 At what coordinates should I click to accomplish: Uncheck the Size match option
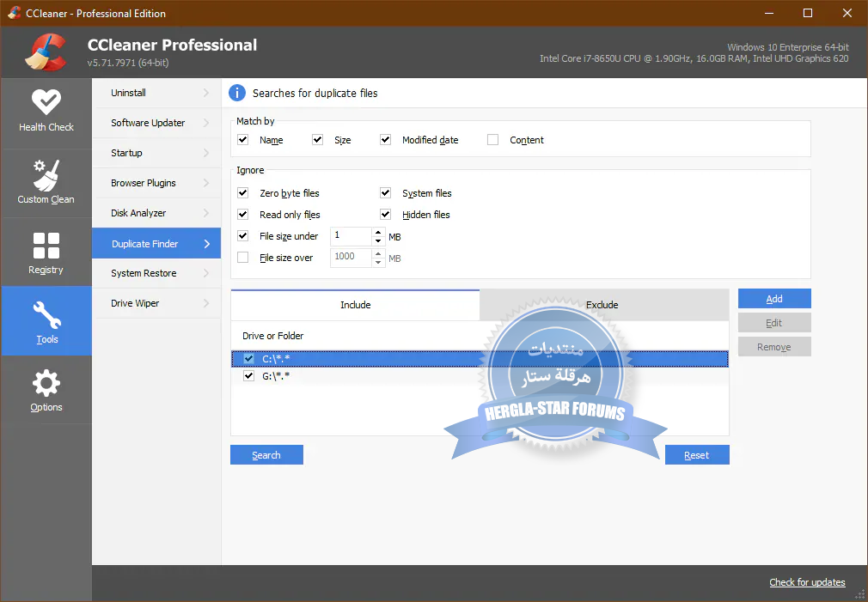coord(317,139)
